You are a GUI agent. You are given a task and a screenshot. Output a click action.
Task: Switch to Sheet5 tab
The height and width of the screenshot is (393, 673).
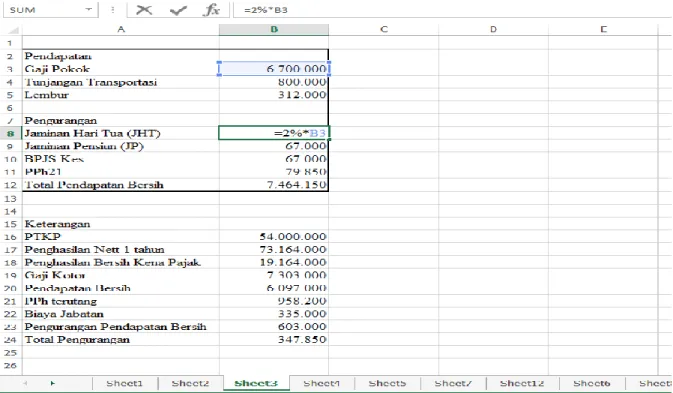pos(388,383)
